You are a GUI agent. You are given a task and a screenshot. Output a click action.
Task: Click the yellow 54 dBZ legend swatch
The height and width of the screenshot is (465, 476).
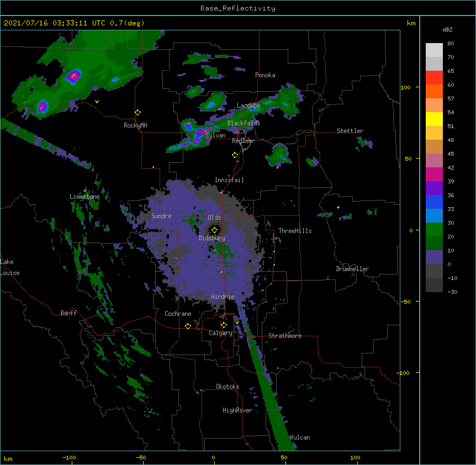(434, 119)
